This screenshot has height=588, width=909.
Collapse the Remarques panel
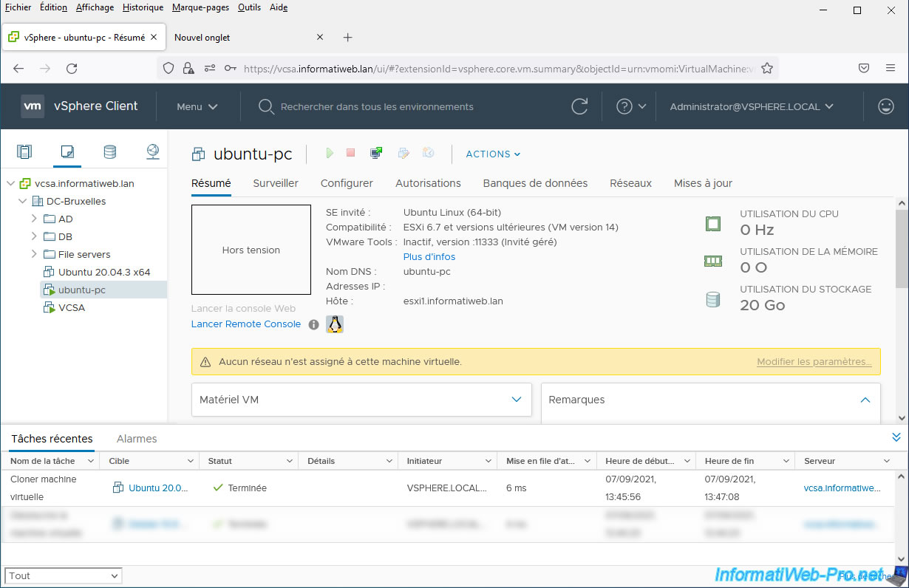click(x=865, y=400)
